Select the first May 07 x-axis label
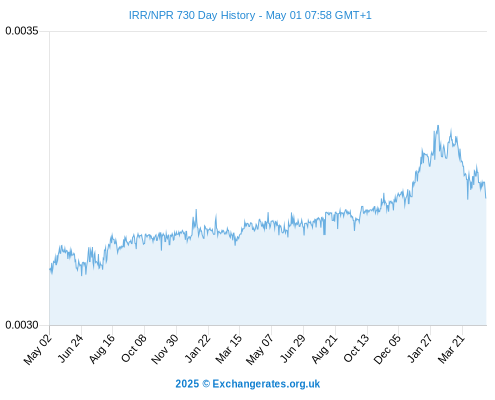The image size is (495, 400). [x=260, y=349]
